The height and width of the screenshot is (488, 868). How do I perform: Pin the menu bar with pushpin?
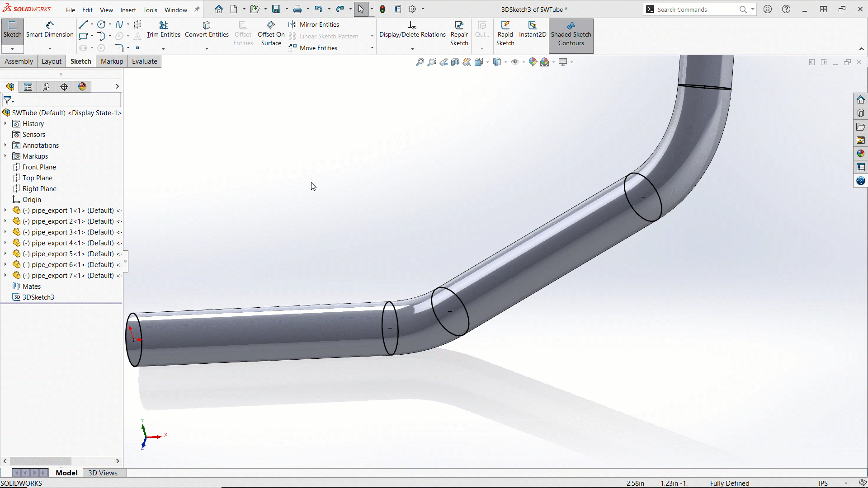coord(197,9)
